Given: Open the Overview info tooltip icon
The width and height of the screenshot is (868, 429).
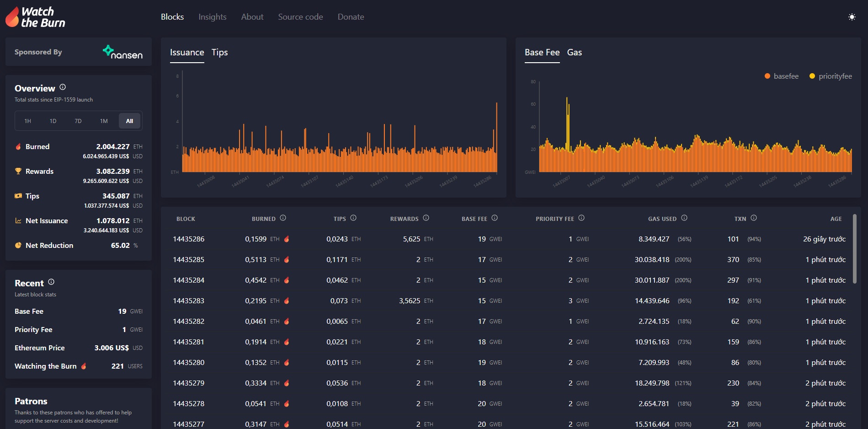Looking at the screenshot, I should pyautogui.click(x=63, y=87).
